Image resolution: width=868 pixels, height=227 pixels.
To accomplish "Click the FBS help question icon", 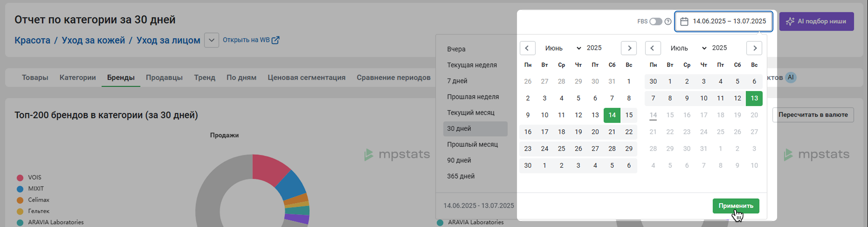I will pyautogui.click(x=668, y=21).
